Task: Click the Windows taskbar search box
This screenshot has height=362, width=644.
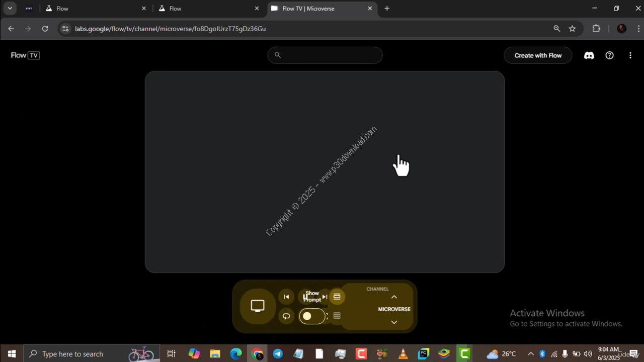Action: point(92,354)
